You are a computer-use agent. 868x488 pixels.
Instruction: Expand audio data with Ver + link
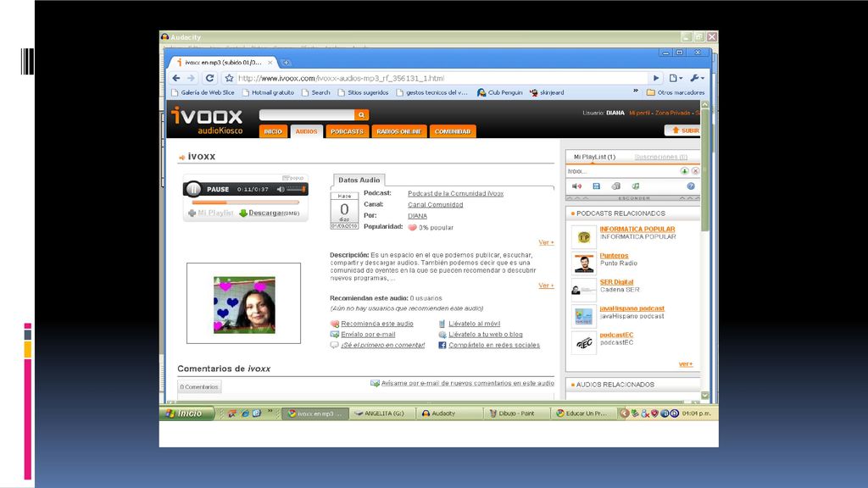coord(546,242)
